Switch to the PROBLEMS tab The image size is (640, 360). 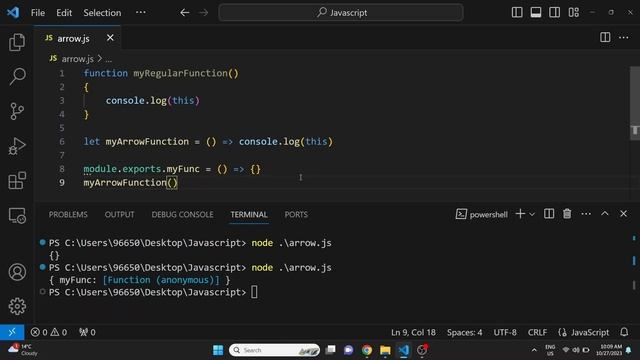tap(68, 215)
